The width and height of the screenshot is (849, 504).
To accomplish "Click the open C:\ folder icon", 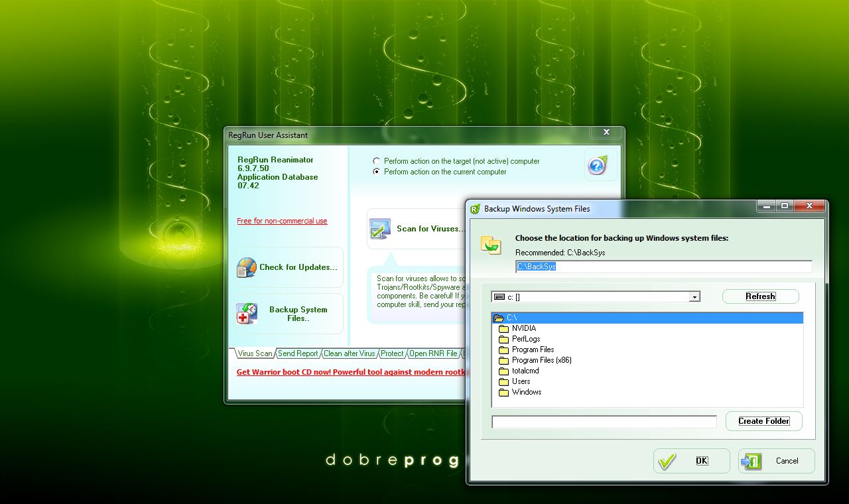I will point(498,318).
